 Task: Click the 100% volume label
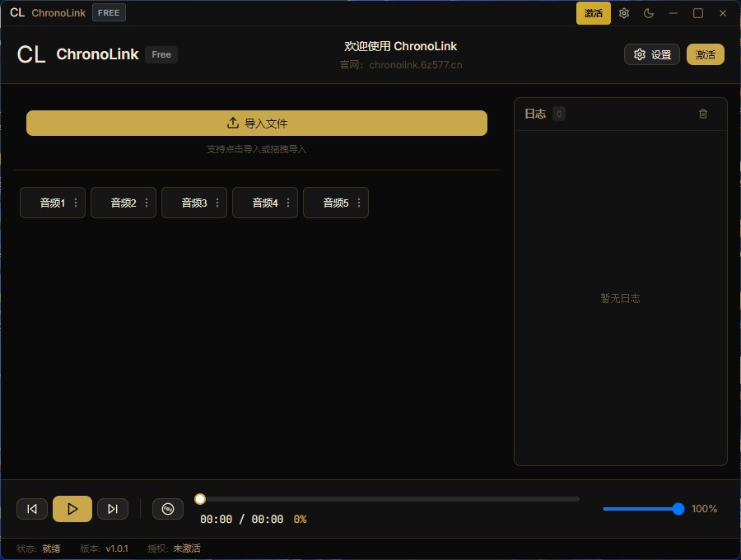pyautogui.click(x=704, y=509)
